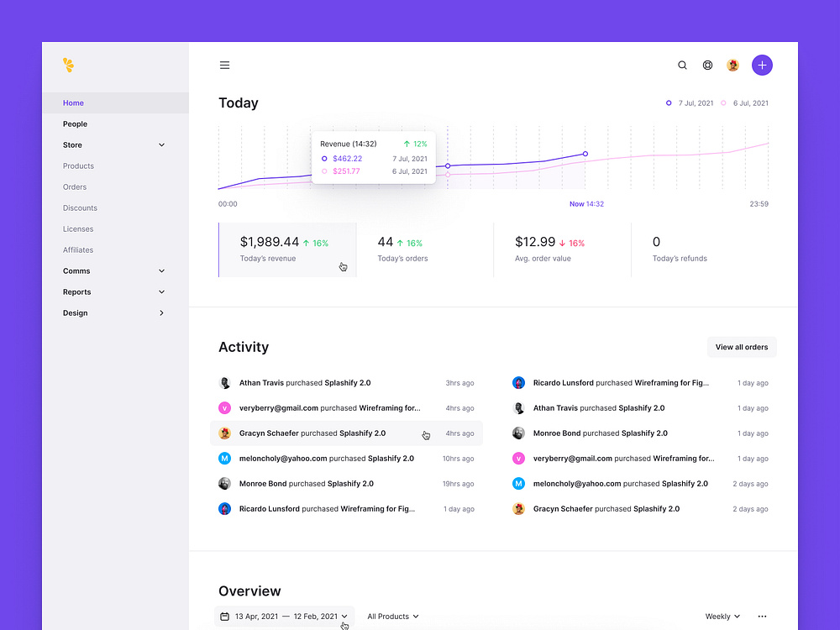The height and width of the screenshot is (630, 840).
Task: Open the Weekly interval dropdown
Action: click(x=721, y=616)
